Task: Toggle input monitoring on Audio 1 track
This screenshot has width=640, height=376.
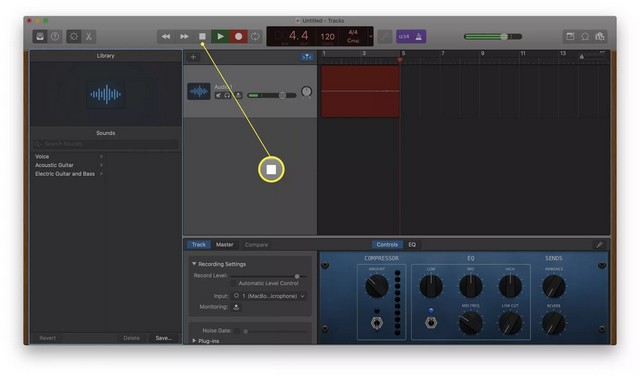Action: pos(238,96)
